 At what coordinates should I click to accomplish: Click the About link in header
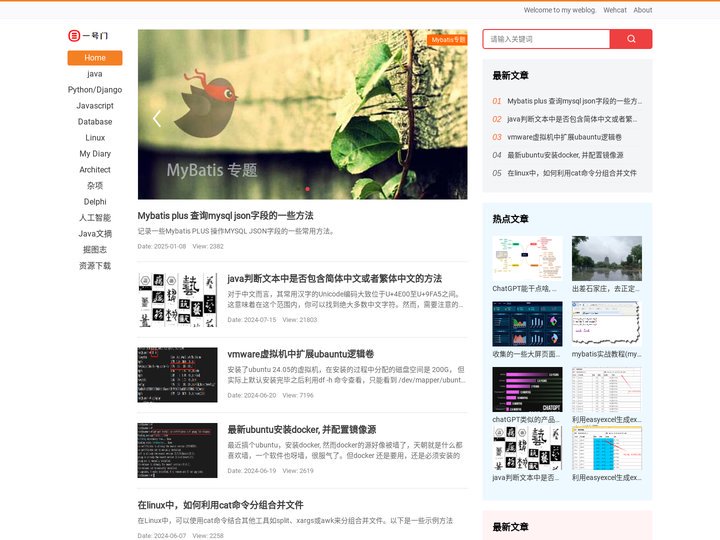pyautogui.click(x=643, y=10)
